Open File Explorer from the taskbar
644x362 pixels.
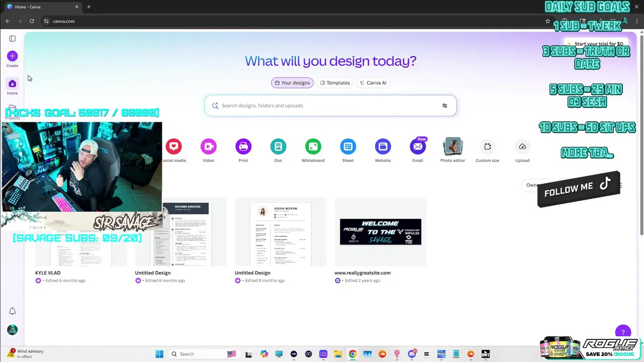tap(338, 354)
